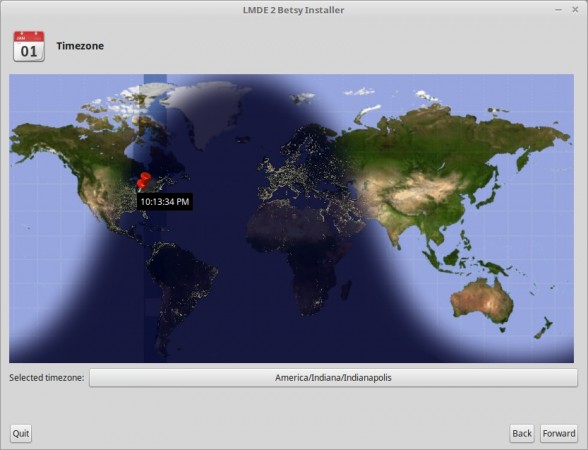
Task: Click the calendar icon beside Timezone
Action: coord(29,46)
